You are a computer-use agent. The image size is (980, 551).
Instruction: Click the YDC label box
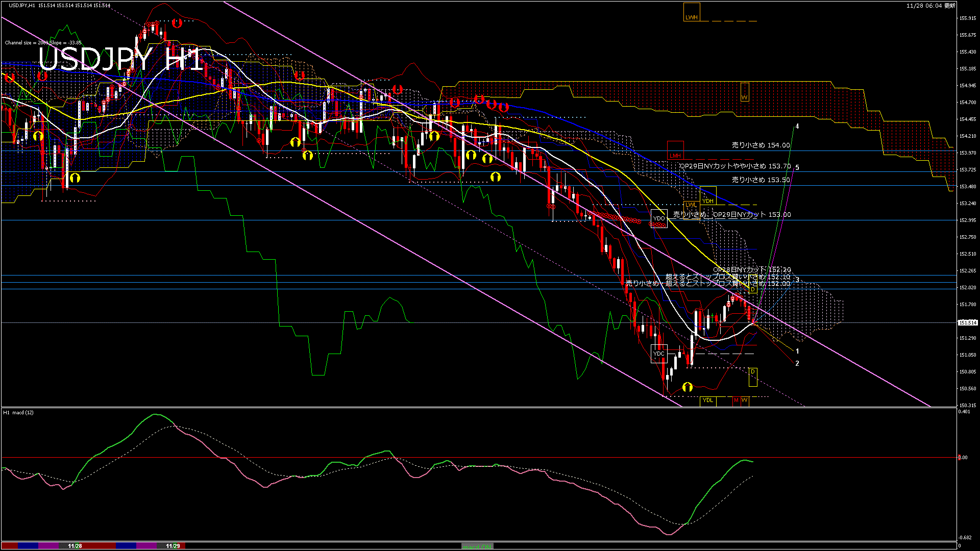[659, 354]
